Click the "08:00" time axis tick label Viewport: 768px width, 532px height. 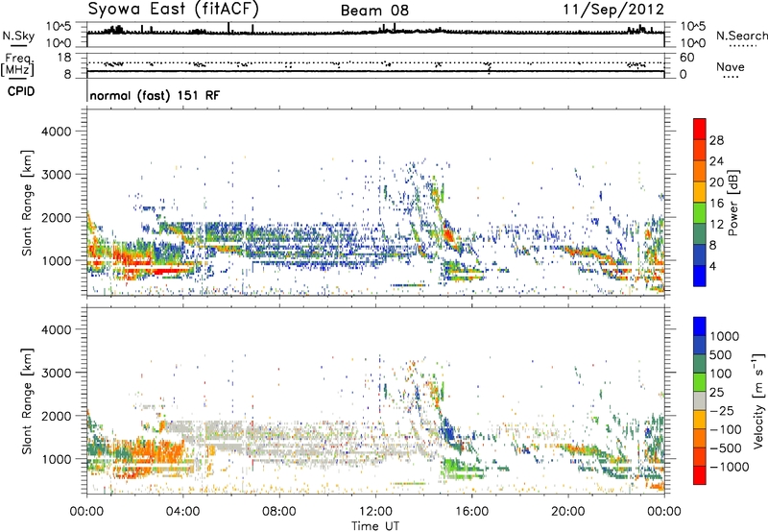pyautogui.click(x=278, y=512)
